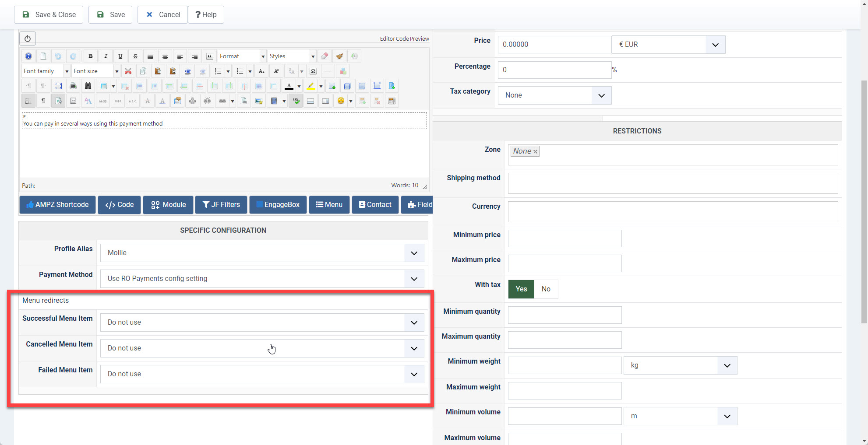Viewport: 868px width, 445px height.
Task: Click the anchor icon in toolbar
Action: coord(192,101)
